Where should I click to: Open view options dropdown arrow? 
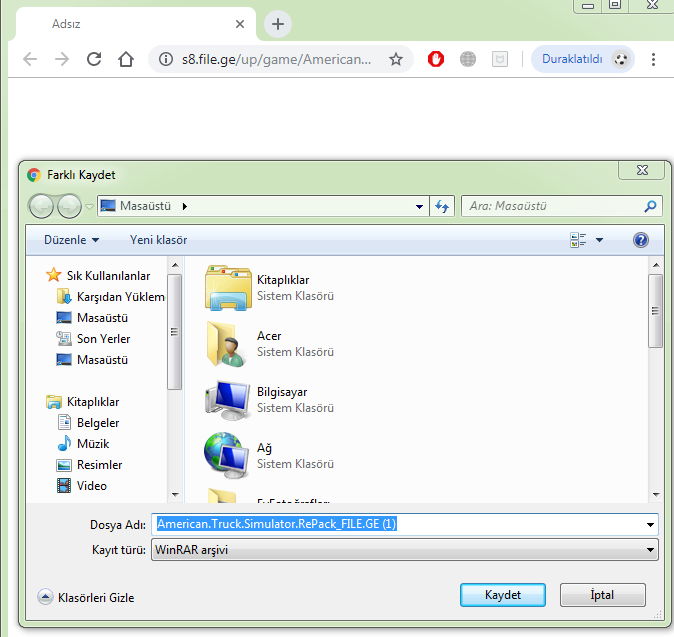[599, 240]
